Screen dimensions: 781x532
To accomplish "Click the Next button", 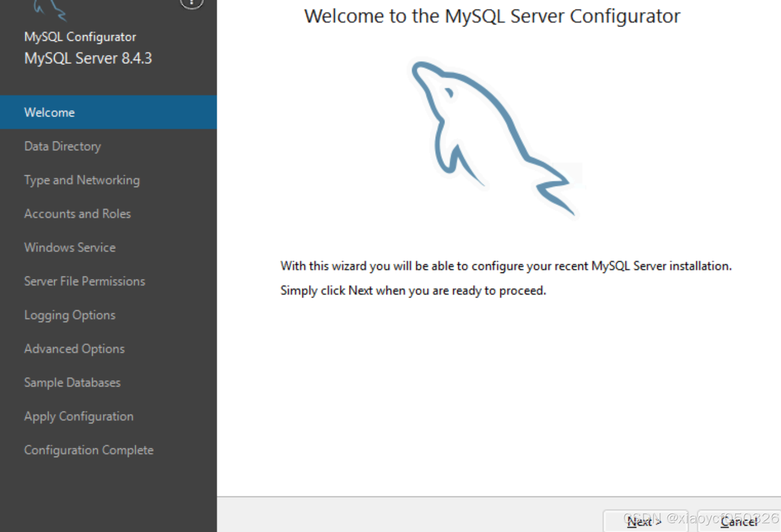I will tap(645, 521).
